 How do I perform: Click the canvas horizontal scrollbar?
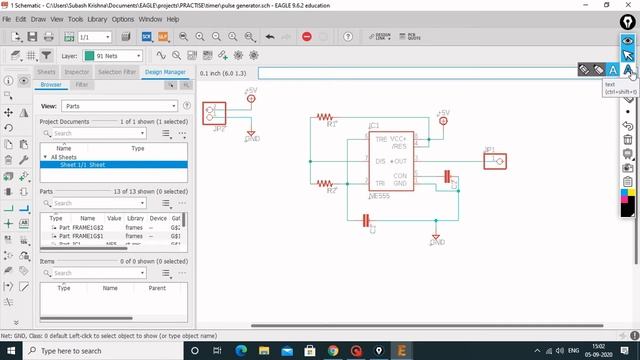click(427, 326)
